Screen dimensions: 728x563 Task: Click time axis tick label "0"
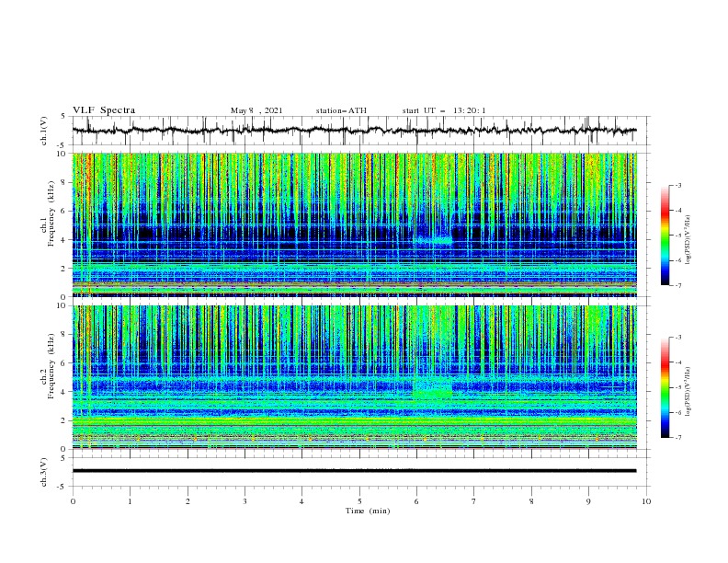(x=73, y=501)
